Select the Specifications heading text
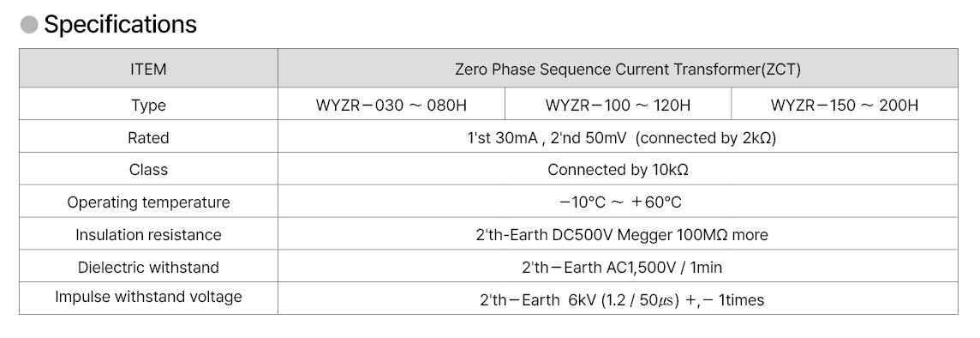This screenshot has width=980, height=338. pos(120,24)
